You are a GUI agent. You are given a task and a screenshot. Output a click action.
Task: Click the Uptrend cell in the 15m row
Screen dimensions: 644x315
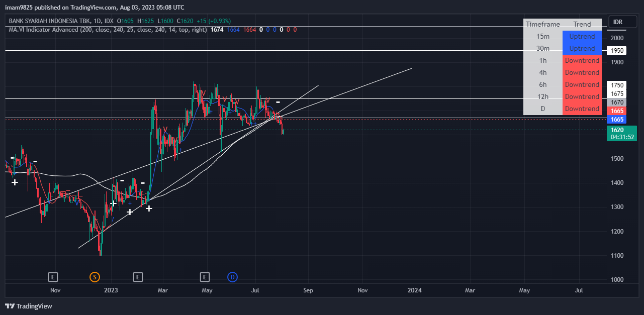pyautogui.click(x=582, y=36)
